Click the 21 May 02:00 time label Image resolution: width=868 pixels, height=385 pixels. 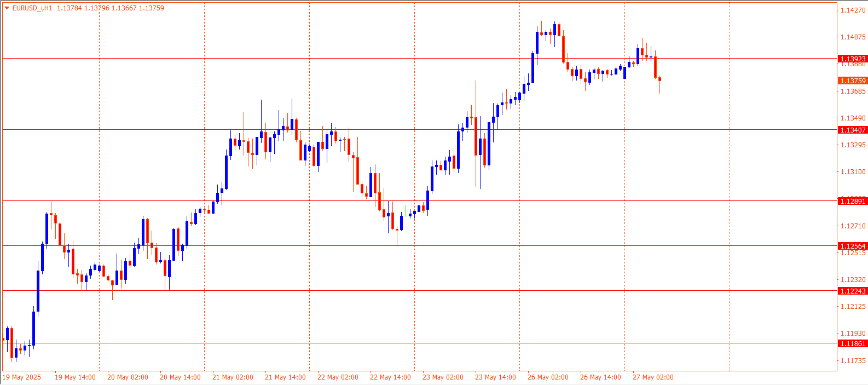pyautogui.click(x=233, y=377)
